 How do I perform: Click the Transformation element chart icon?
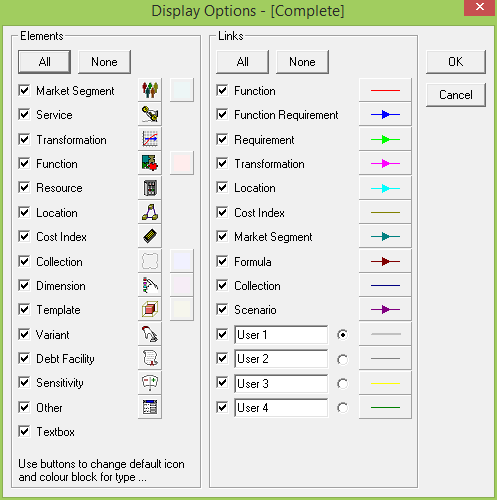[x=150, y=139]
